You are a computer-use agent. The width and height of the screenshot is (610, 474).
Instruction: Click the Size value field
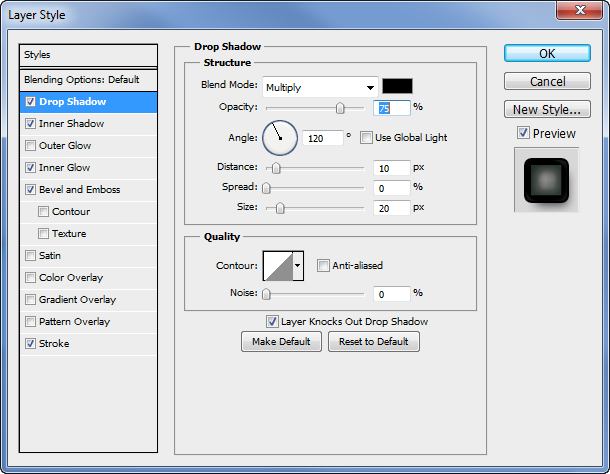[x=392, y=208]
